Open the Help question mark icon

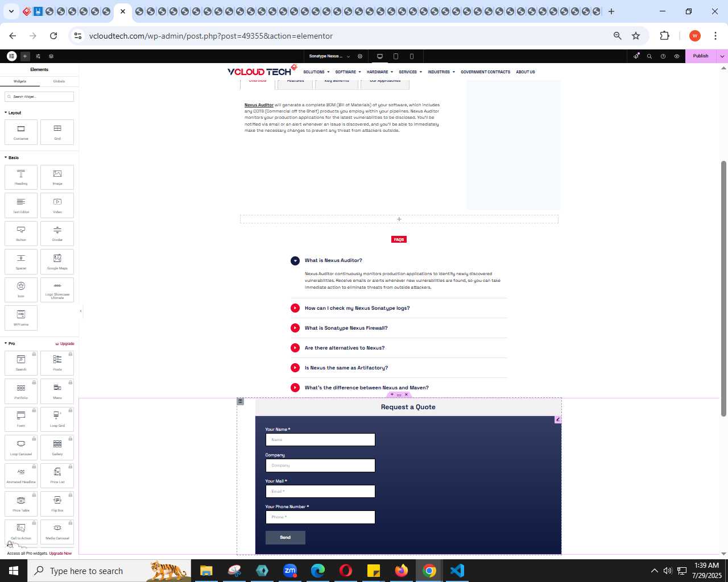point(663,56)
